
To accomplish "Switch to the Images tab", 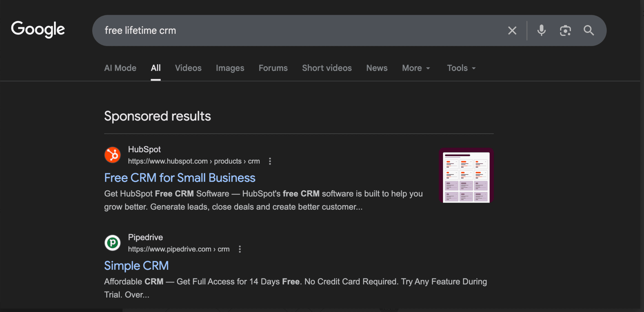I will pyautogui.click(x=230, y=68).
